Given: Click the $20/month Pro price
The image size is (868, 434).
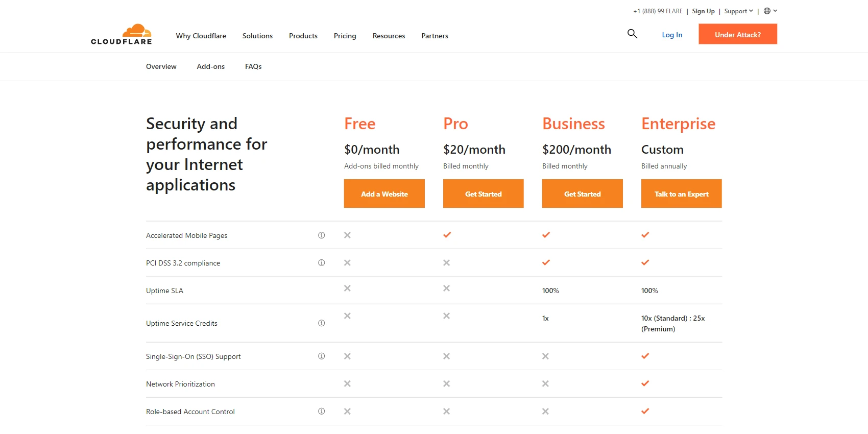Looking at the screenshot, I should point(474,150).
